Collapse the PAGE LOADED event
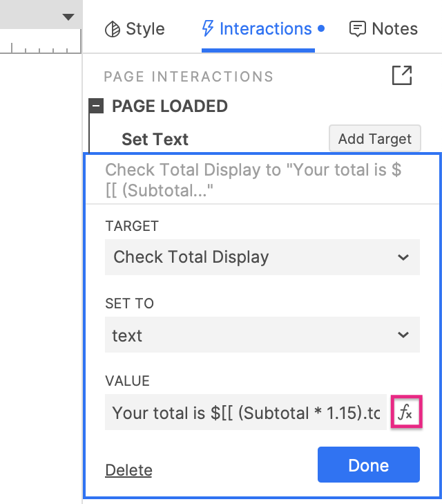Viewport: 442px width, 504px height. [x=97, y=106]
